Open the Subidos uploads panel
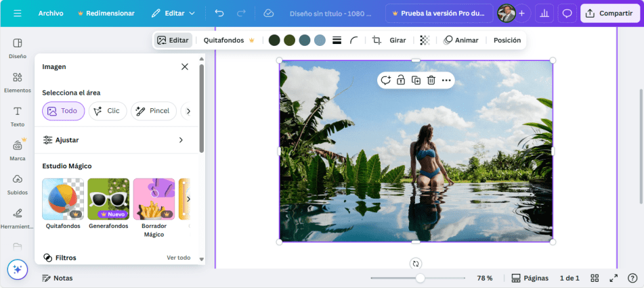The width and height of the screenshot is (644, 288). [18, 183]
